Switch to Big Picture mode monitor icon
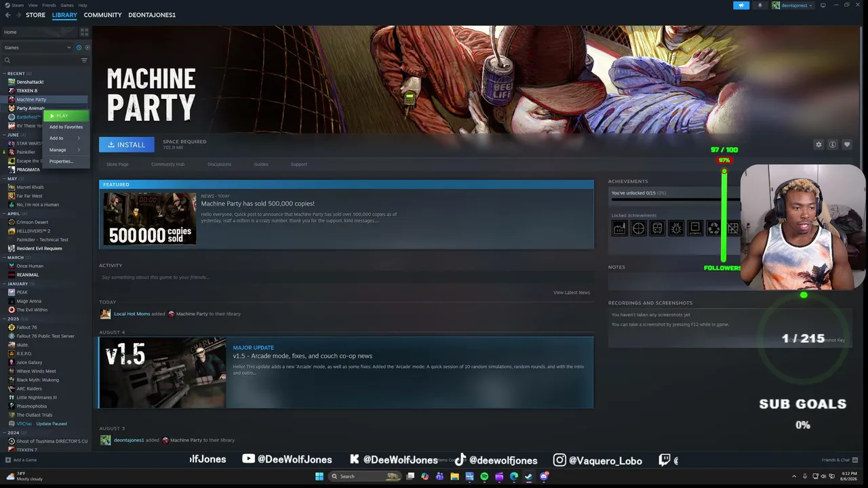This screenshot has width=868, height=488. pyautogui.click(x=823, y=5)
